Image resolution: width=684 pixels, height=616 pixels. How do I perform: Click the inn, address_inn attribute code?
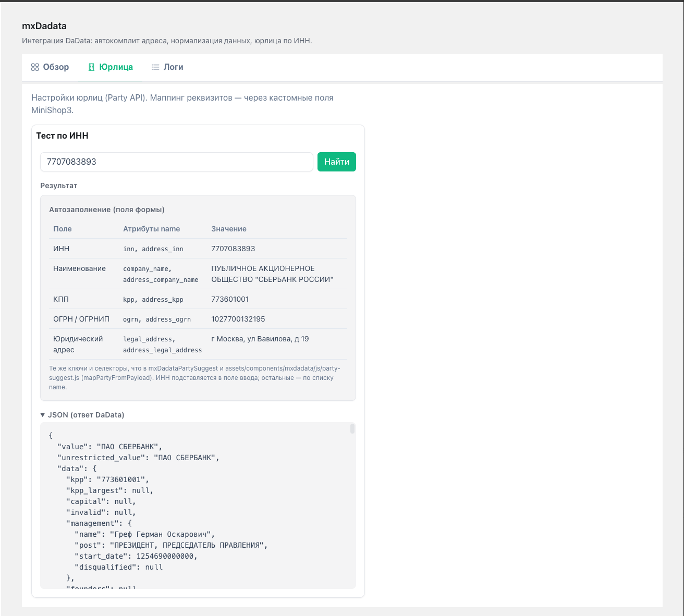pos(153,249)
